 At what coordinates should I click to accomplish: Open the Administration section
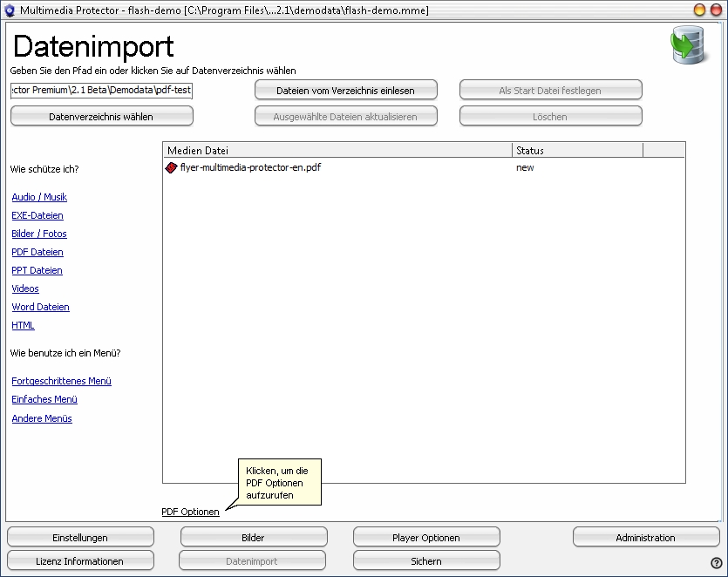pyautogui.click(x=645, y=538)
